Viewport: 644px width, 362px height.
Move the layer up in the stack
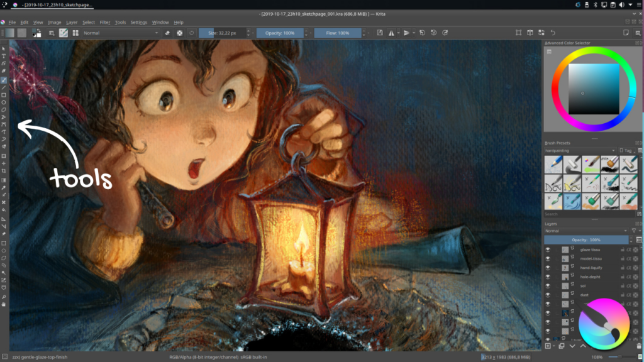click(583, 346)
